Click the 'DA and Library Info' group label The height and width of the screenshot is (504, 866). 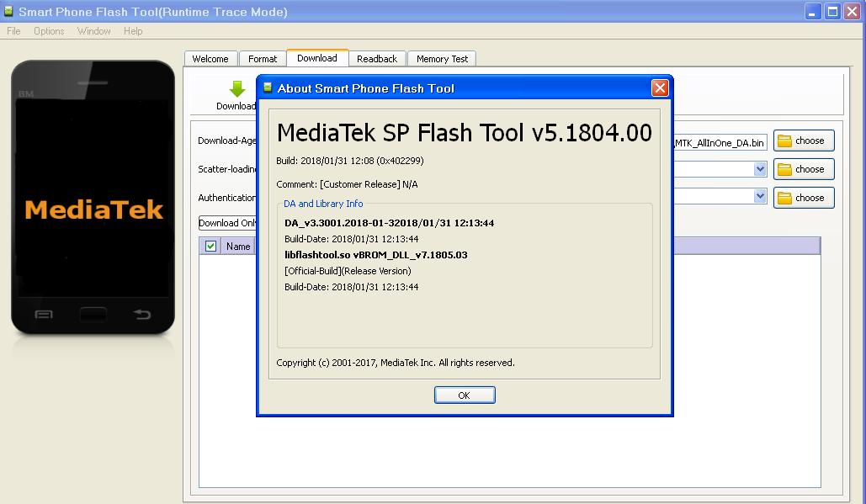[324, 204]
